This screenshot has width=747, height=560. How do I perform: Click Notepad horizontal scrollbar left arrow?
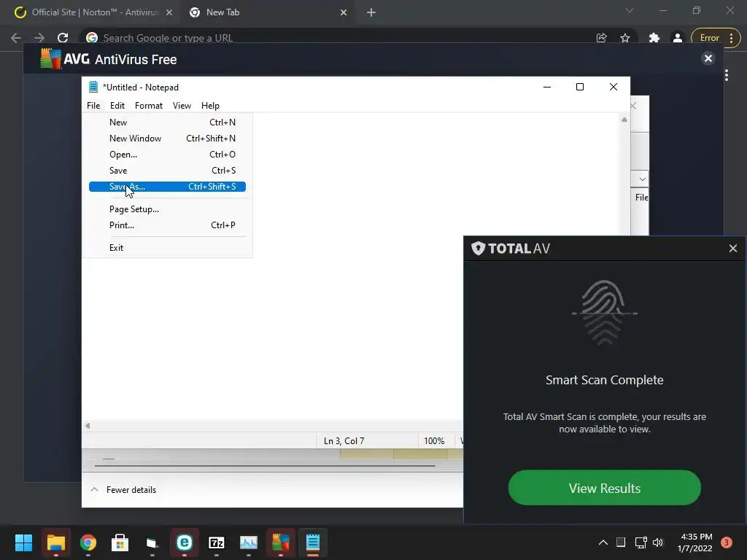click(88, 426)
